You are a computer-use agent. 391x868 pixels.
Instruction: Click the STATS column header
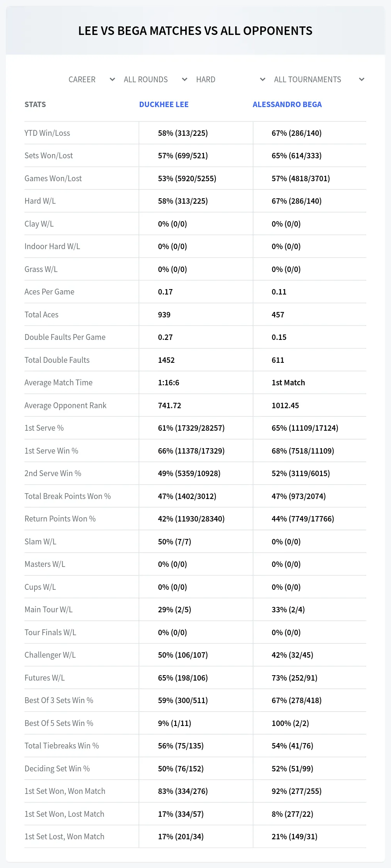(35, 104)
